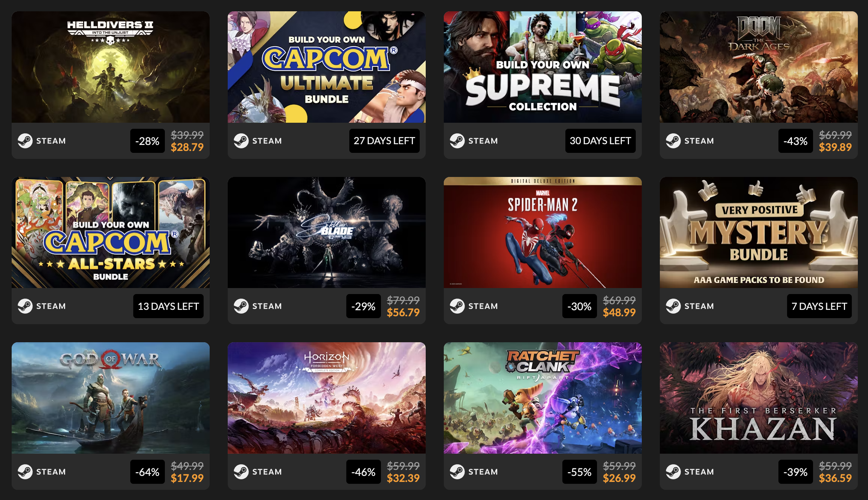Click the Steam icon under Helldivers II

[25, 141]
